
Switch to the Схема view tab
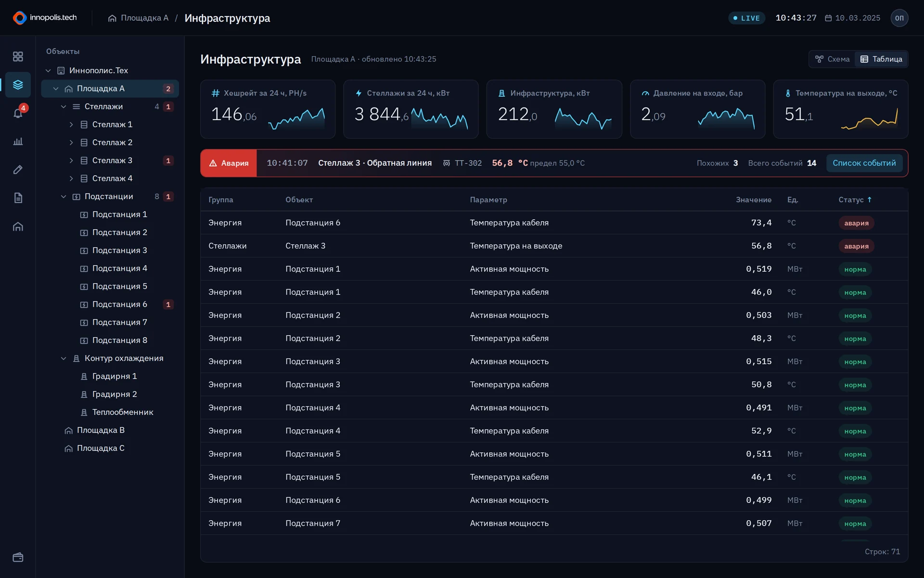(x=832, y=59)
